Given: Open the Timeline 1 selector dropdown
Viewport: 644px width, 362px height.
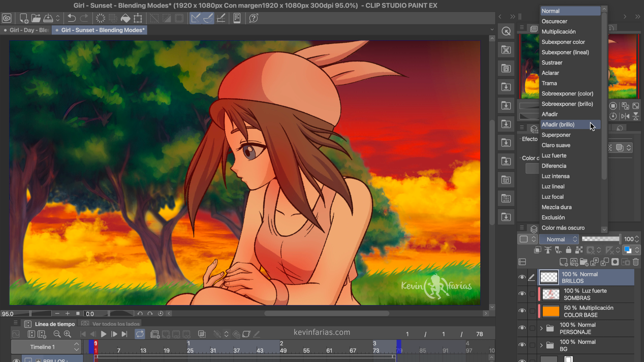Looking at the screenshot, I should pos(46,347).
